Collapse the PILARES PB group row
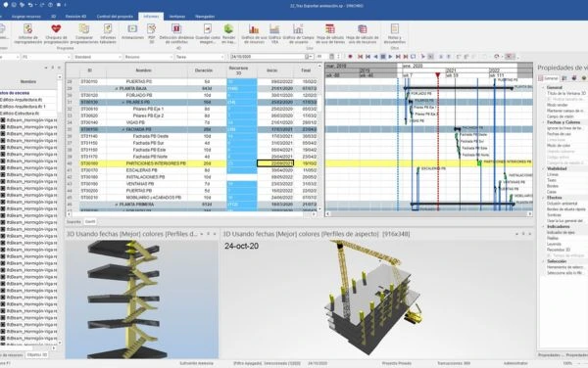The image size is (588, 368). (x=123, y=102)
